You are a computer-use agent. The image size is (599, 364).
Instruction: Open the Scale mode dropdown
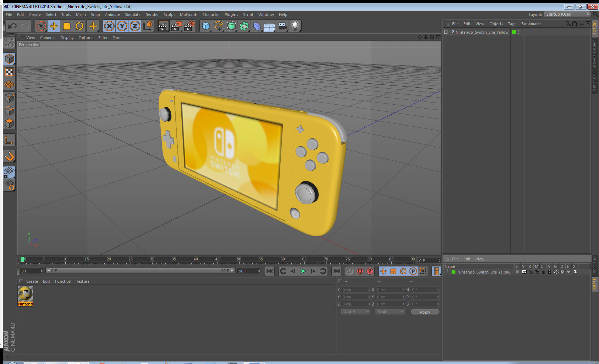390,312
